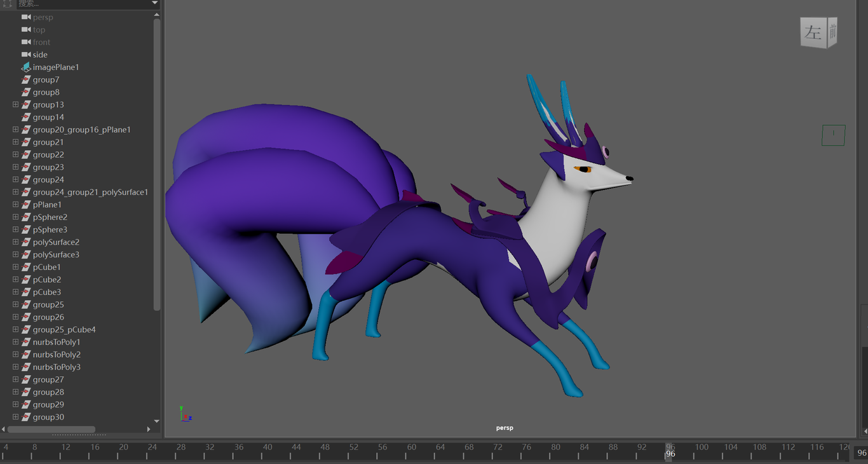Click the nurbsToPoly1 transform icon
The height and width of the screenshot is (464, 868).
26,342
